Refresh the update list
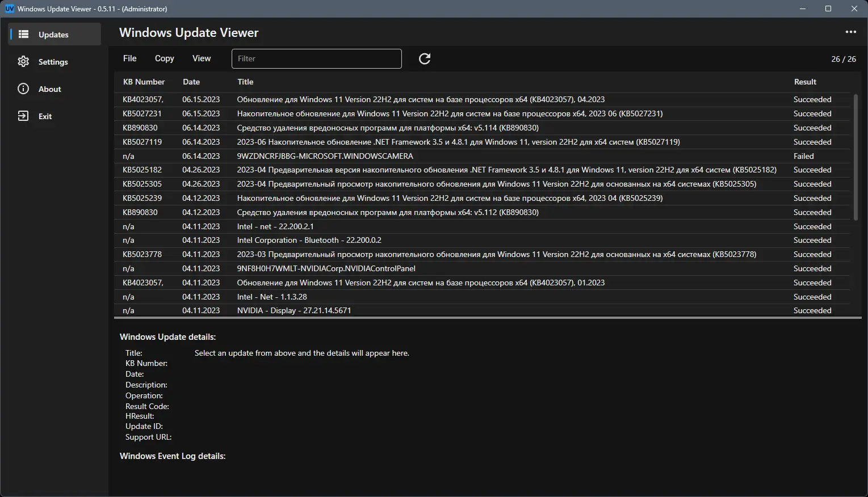 tap(425, 58)
